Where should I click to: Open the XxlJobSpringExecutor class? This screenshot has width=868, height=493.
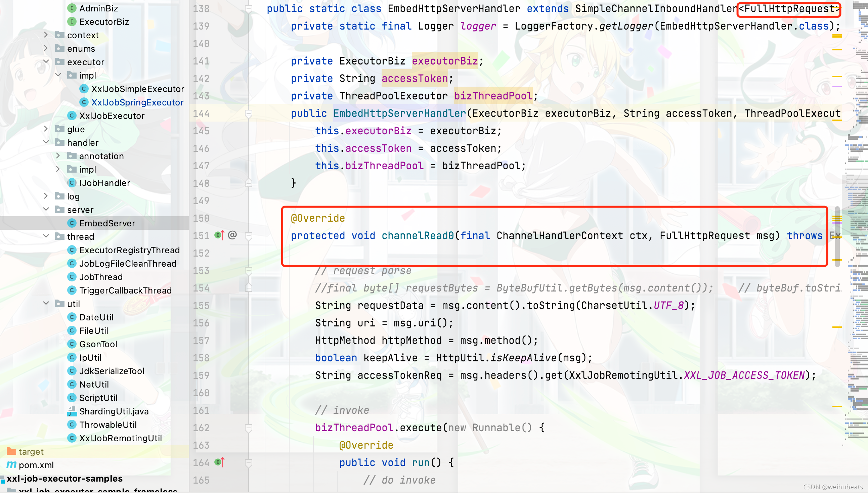pos(137,102)
